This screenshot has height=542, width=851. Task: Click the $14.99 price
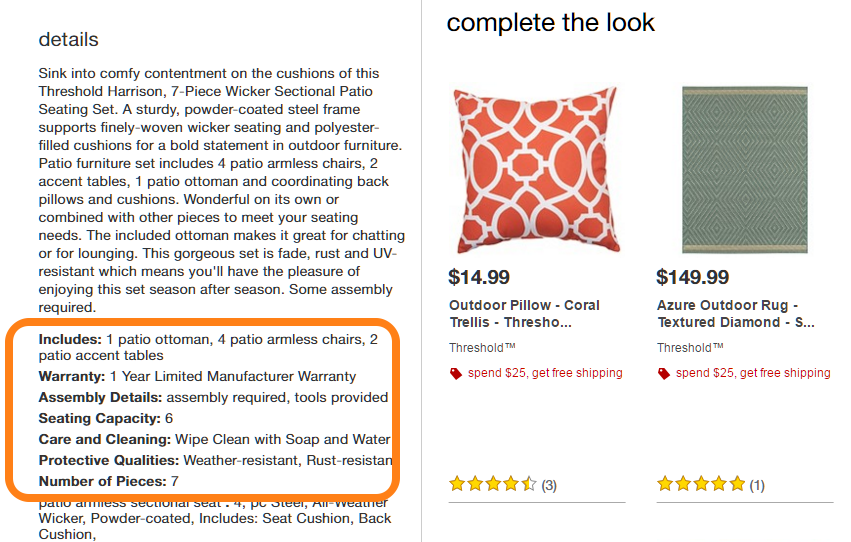(x=479, y=277)
